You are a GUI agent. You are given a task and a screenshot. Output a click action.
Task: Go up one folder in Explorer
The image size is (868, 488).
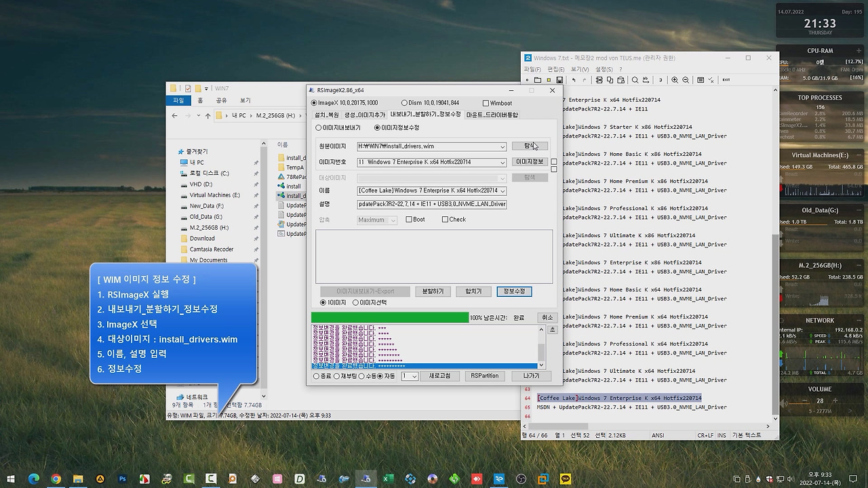208,115
